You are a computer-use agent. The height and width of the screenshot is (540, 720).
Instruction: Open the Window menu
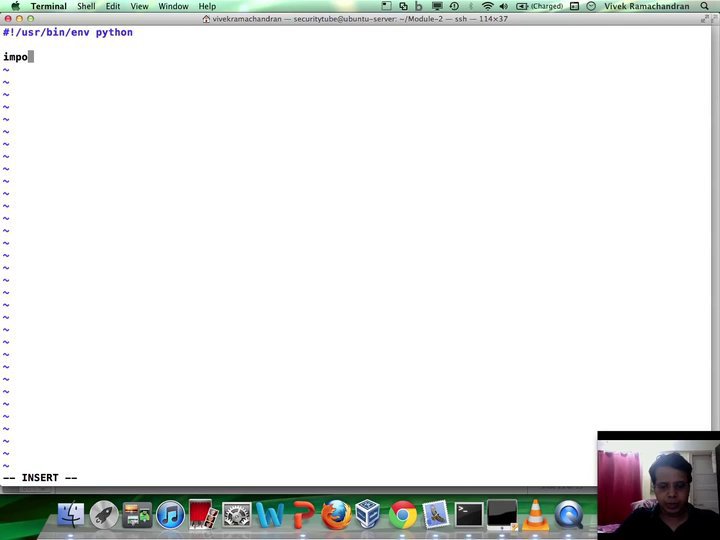pyautogui.click(x=173, y=6)
